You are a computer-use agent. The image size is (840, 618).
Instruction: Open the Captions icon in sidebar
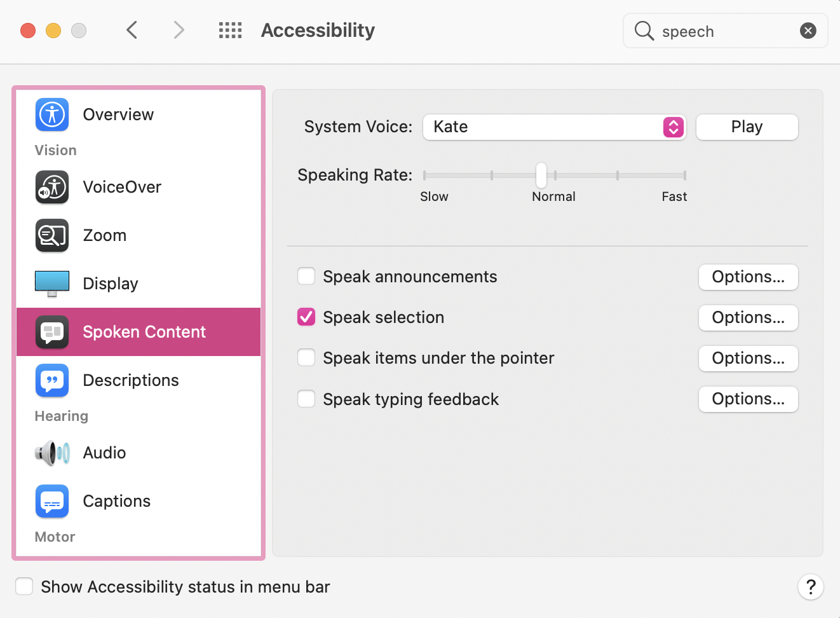click(x=52, y=501)
